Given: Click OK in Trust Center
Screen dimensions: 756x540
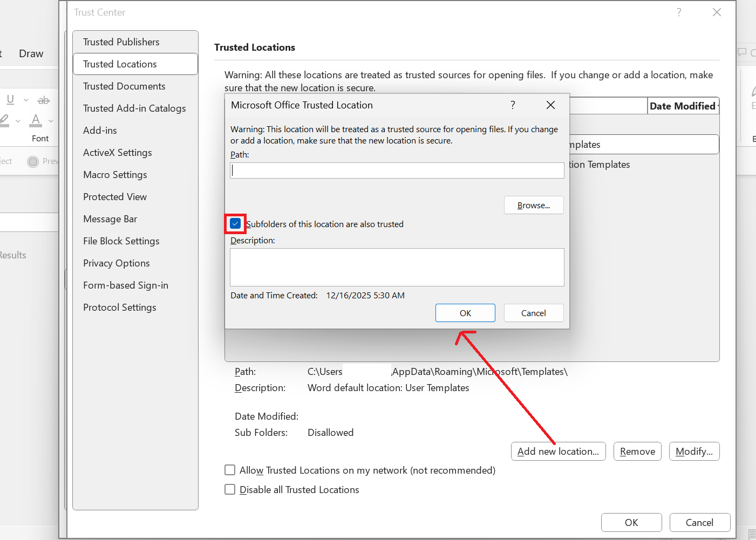Looking at the screenshot, I should [631, 522].
